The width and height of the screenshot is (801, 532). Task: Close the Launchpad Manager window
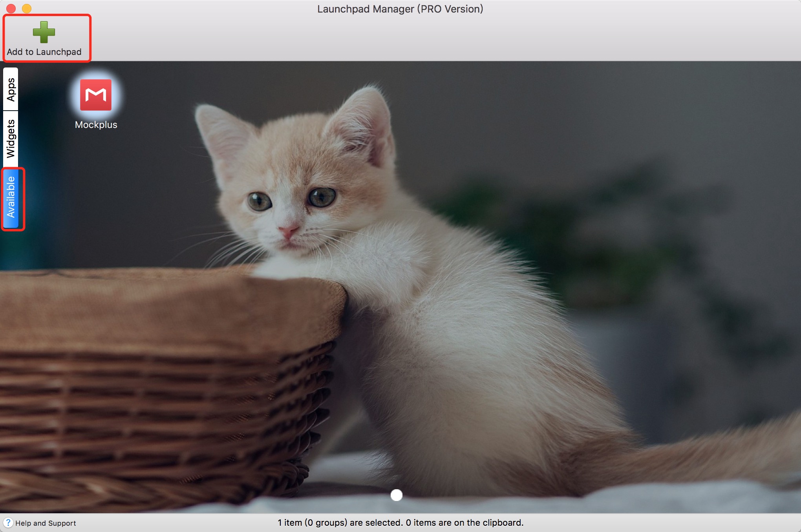pyautogui.click(x=11, y=8)
